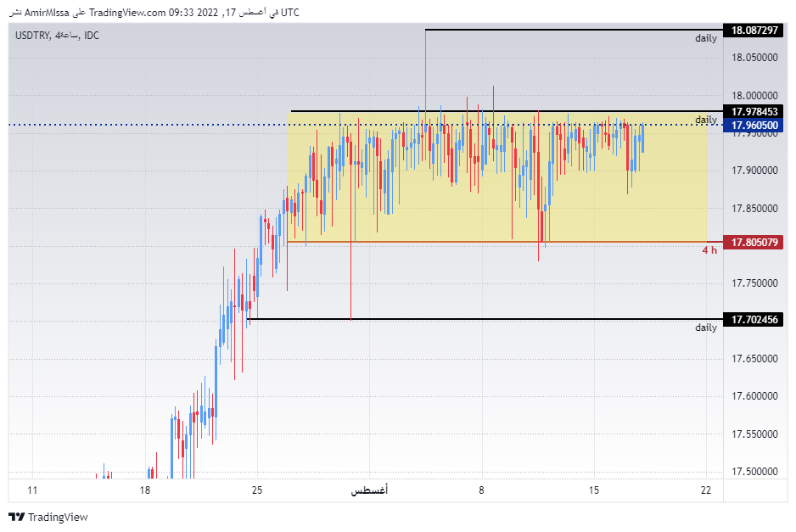
Task: Click the 17.650000 price axis tick
Action: pyautogui.click(x=754, y=359)
